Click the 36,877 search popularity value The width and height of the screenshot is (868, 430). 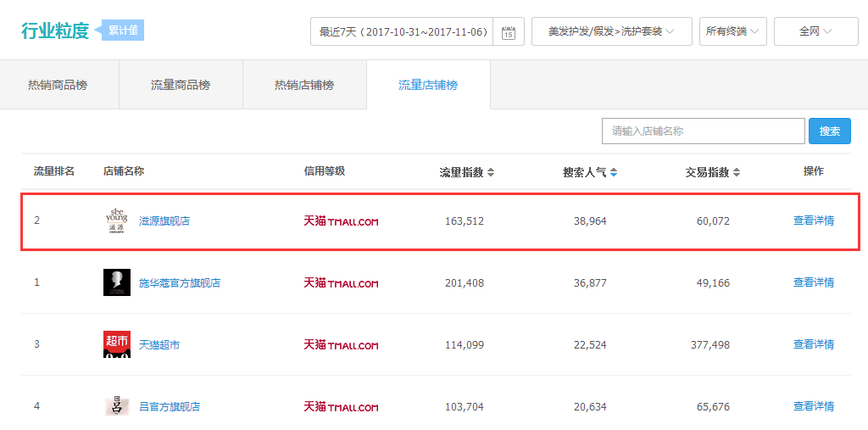[590, 282]
